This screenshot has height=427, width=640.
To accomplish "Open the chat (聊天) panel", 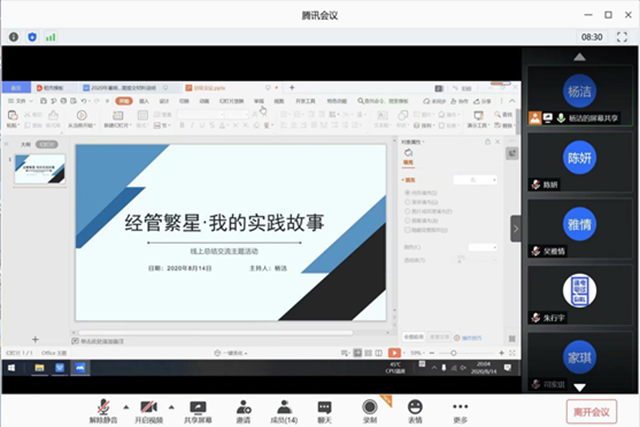I will click(x=324, y=410).
